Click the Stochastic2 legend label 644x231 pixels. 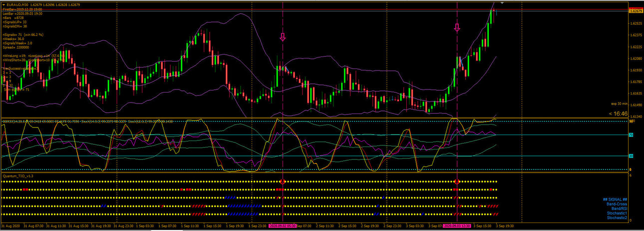618,217
